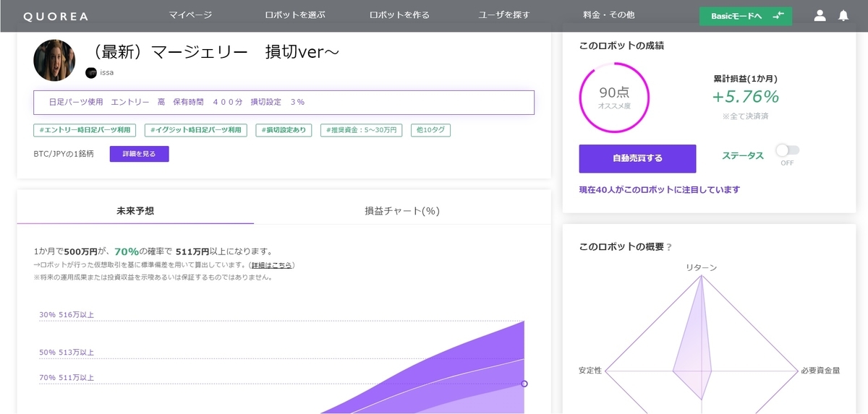Open the ユーザを探す menu

[504, 14]
